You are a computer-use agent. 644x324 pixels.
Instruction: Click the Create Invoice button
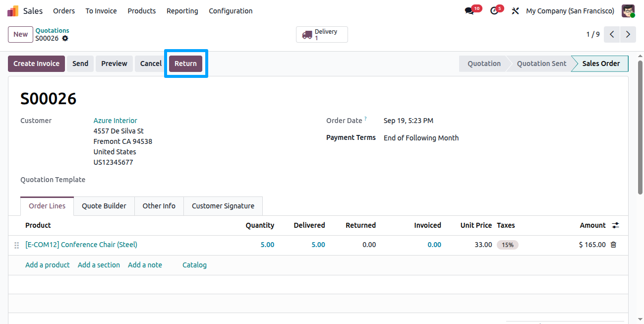click(36, 64)
